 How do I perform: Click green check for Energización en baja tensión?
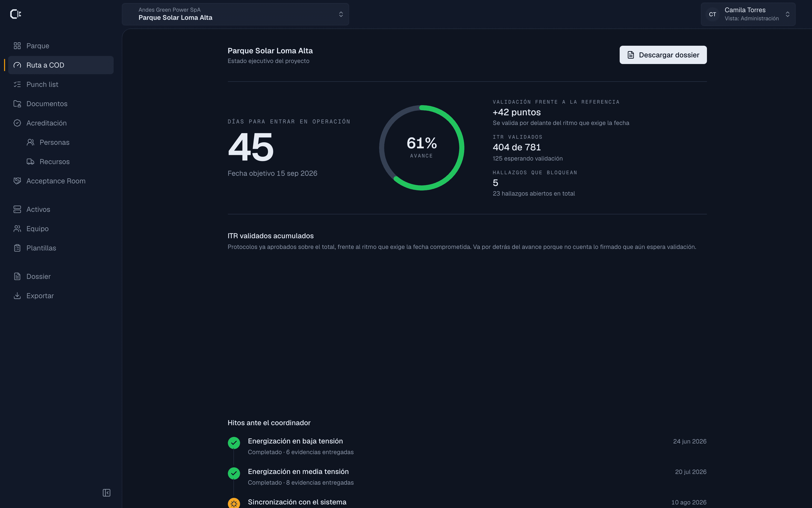234,443
